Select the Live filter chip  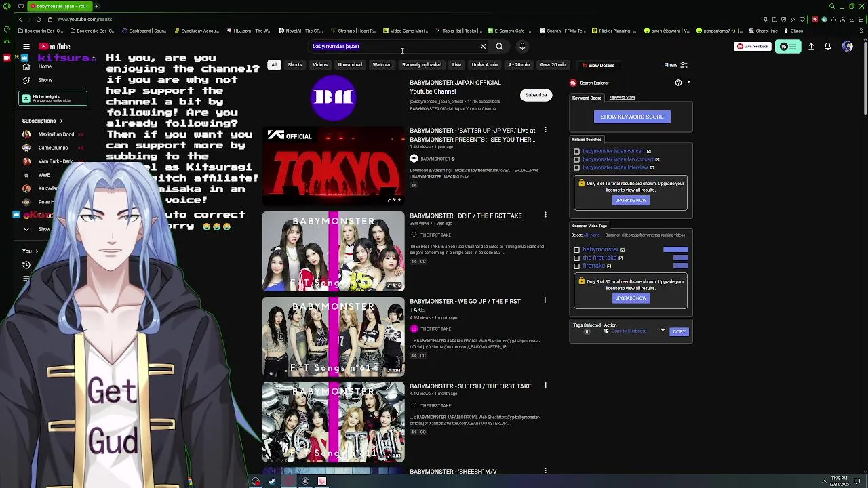coord(456,65)
